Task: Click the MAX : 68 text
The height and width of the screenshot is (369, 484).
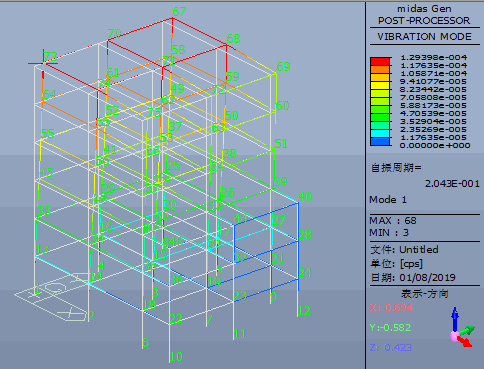Action: click(x=393, y=221)
